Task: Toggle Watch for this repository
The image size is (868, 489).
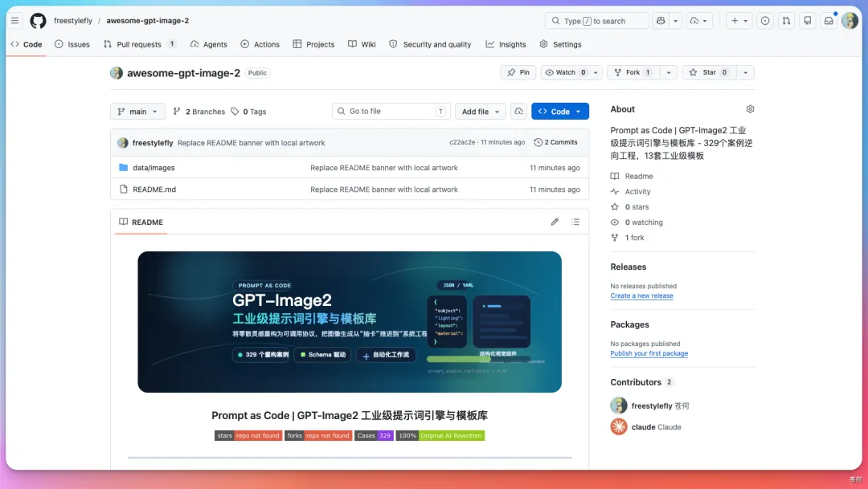Action: tap(565, 72)
